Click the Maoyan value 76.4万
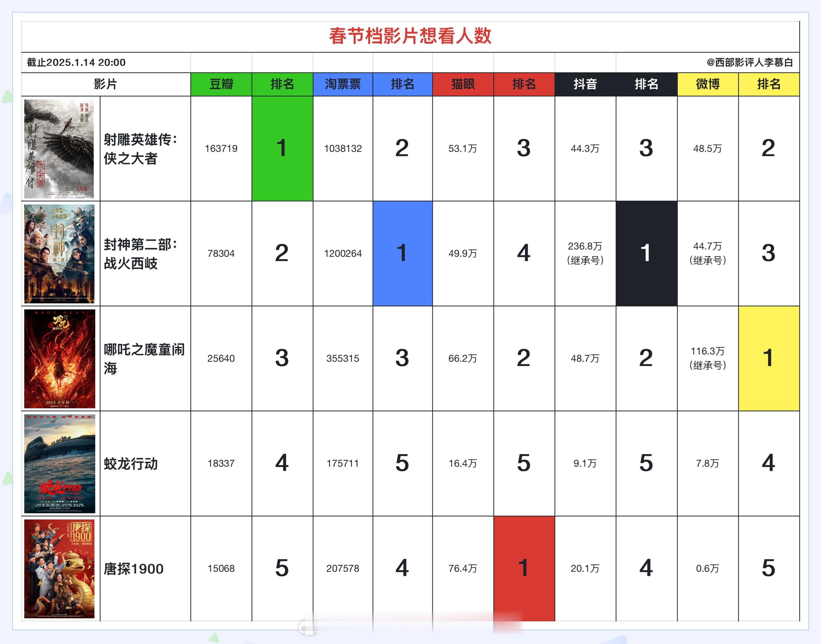821x644 pixels. pos(463,568)
